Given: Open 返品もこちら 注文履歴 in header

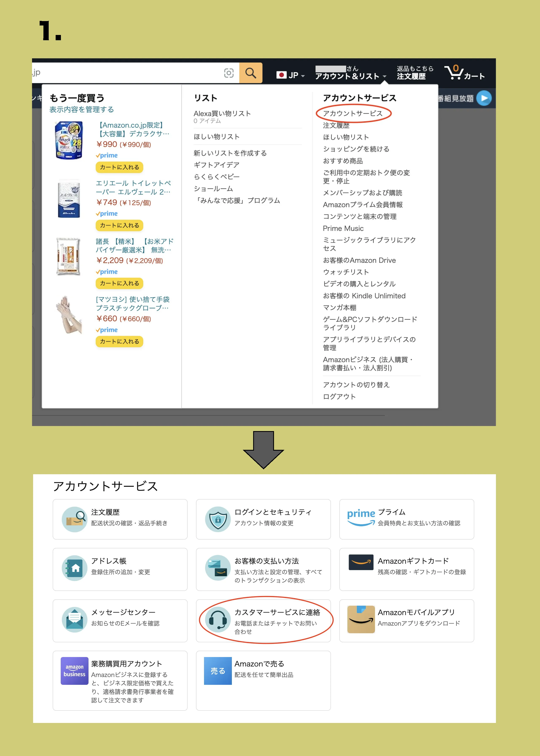Looking at the screenshot, I should click(415, 73).
